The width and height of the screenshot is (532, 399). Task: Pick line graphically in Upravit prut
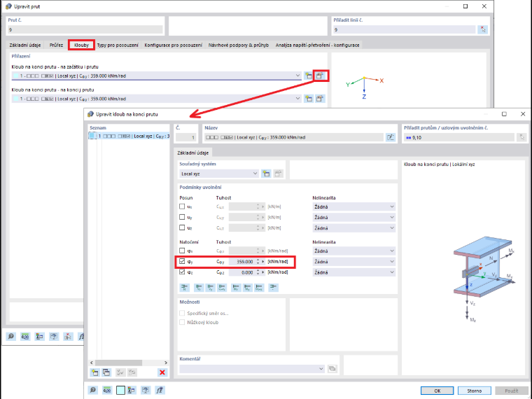[482, 29]
